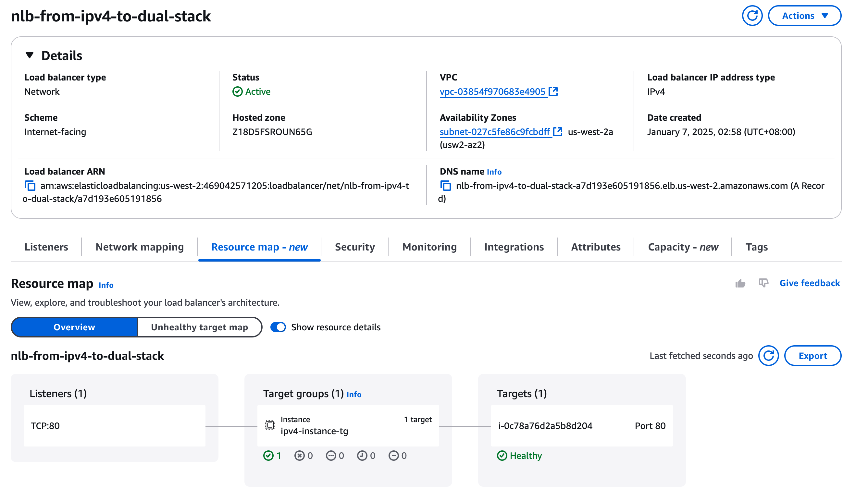Switch to Unhealthy target map view
The width and height of the screenshot is (868, 501).
199,327
